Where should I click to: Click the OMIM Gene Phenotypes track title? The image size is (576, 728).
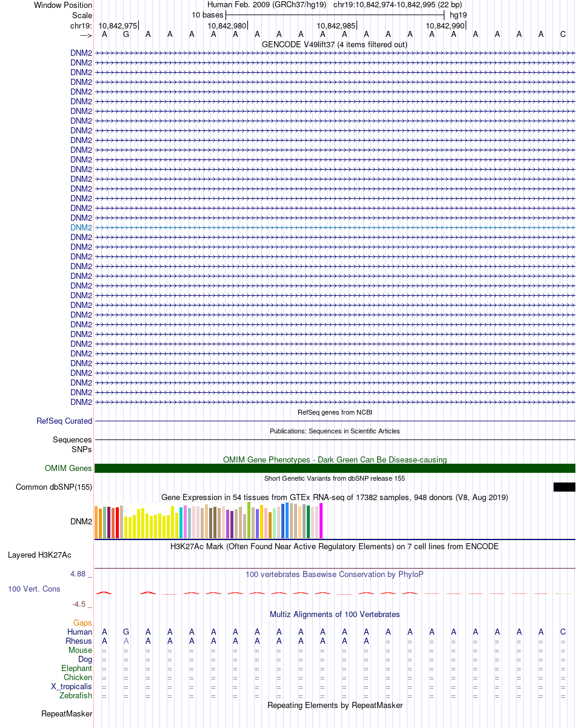pos(335,459)
